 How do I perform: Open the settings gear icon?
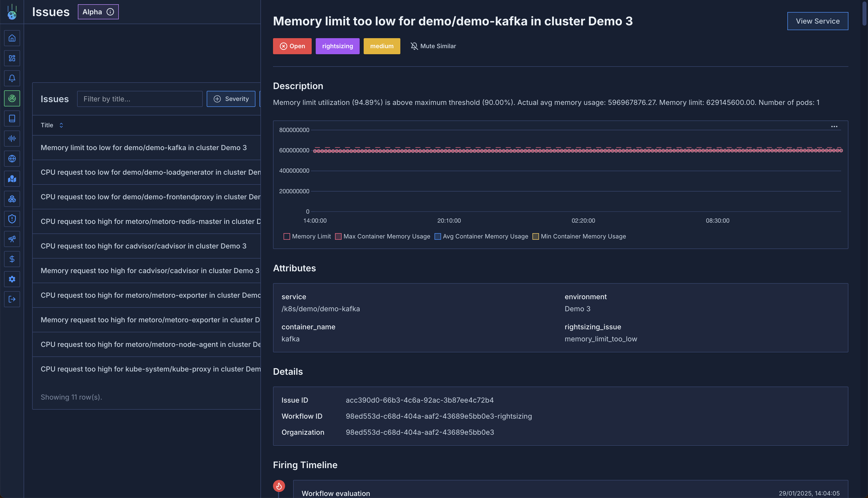point(12,279)
